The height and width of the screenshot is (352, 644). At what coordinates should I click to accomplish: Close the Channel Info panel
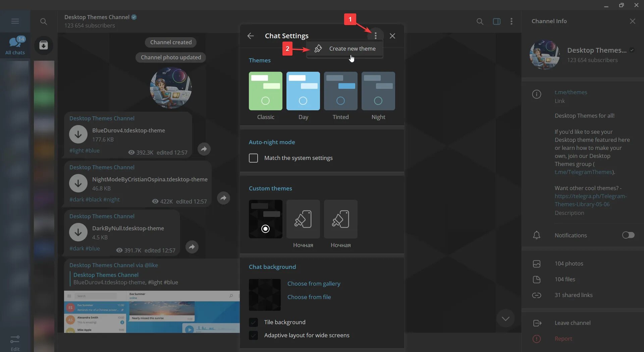click(633, 21)
